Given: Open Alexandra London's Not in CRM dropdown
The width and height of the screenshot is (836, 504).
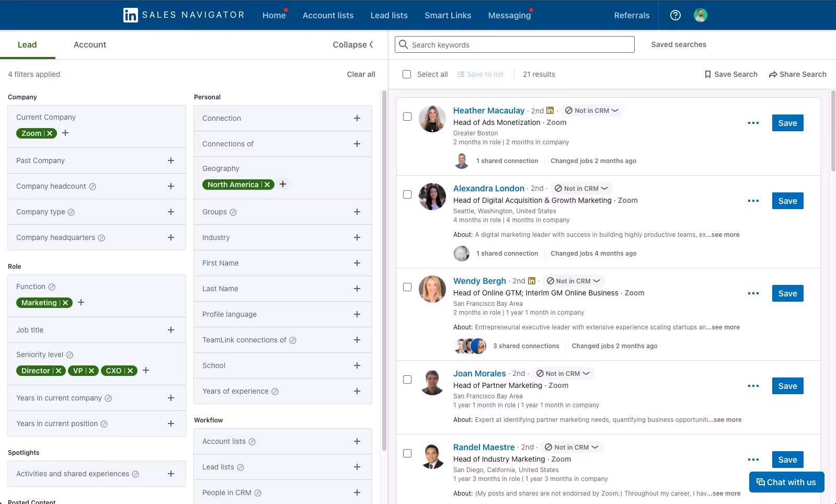Looking at the screenshot, I should pos(581,188).
